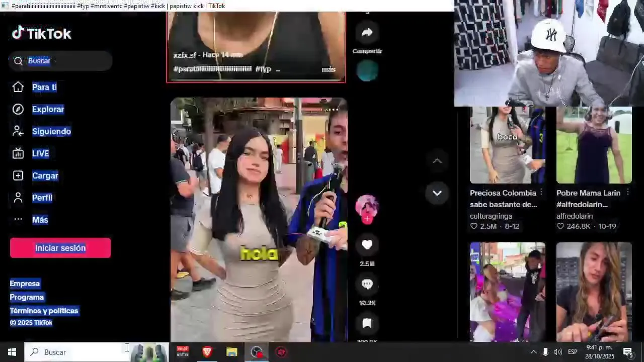This screenshot has height=362, width=644.
Task: Open comments via the speech bubble icon
Action: (x=367, y=284)
